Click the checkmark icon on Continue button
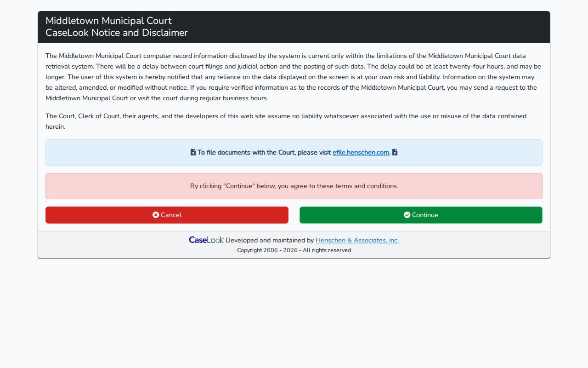 407,215
